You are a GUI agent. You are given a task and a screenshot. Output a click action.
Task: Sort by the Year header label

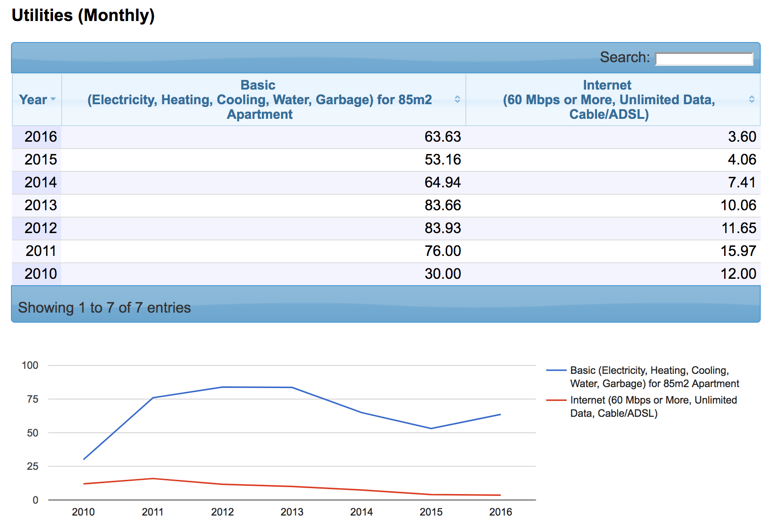click(x=33, y=100)
